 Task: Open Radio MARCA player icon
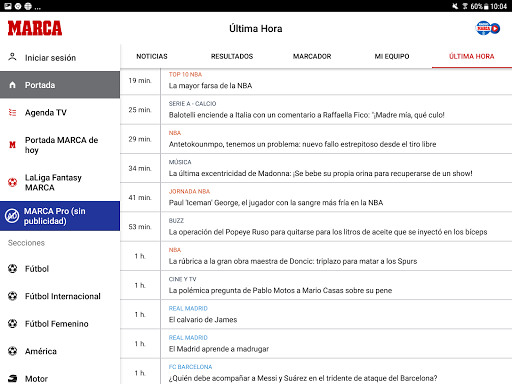487,28
